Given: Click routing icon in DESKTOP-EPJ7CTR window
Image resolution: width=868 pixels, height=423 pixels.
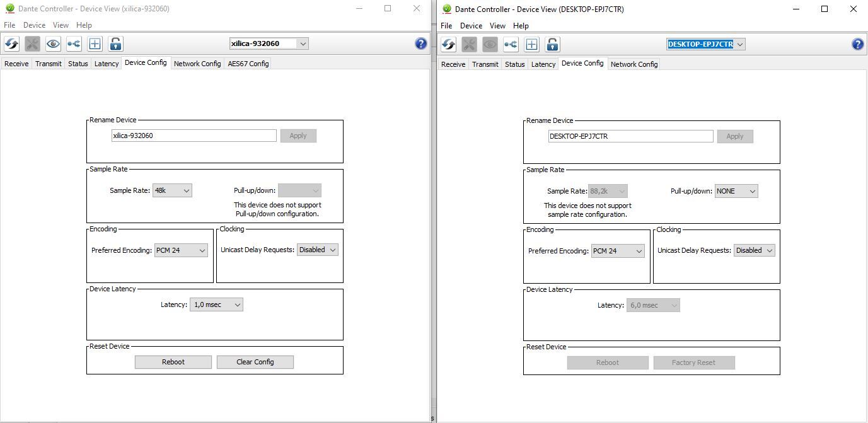Looking at the screenshot, I should pos(511,44).
